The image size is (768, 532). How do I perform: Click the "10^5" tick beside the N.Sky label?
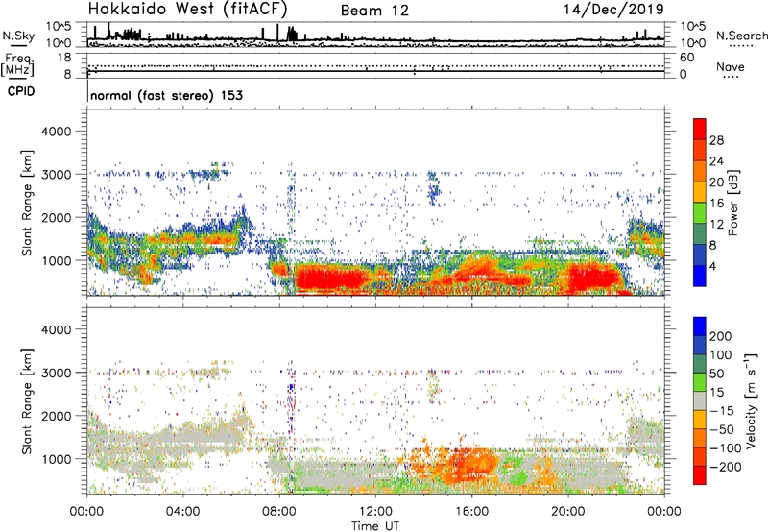[x=59, y=26]
